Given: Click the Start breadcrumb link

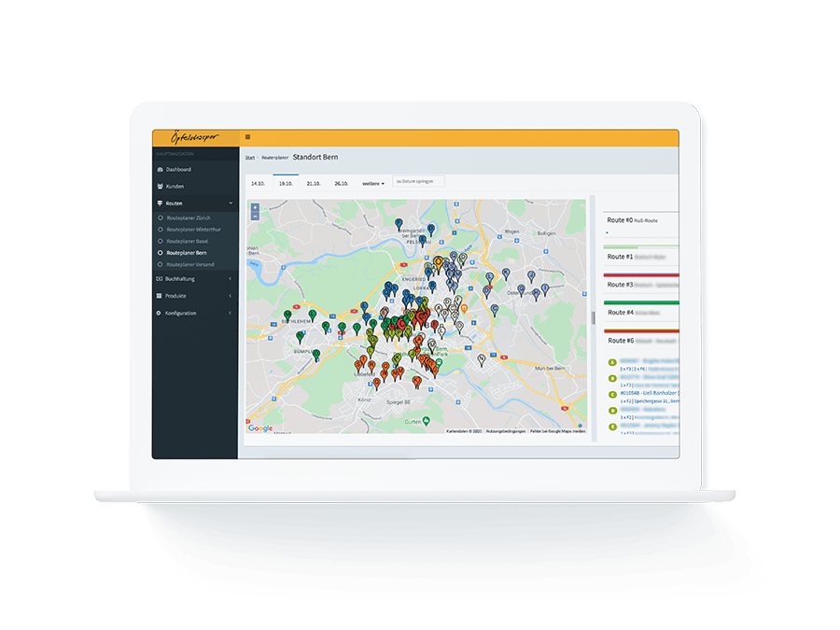Looking at the screenshot, I should pyautogui.click(x=249, y=159).
